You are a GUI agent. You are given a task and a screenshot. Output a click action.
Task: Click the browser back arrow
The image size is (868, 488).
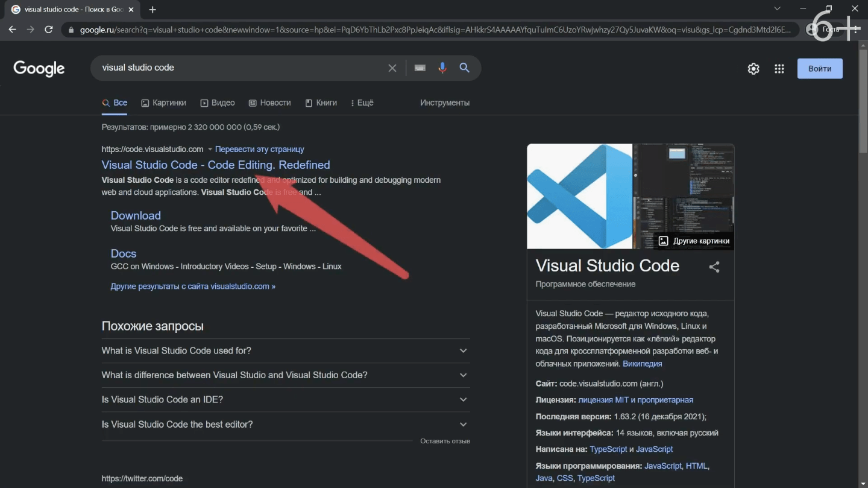[13, 30]
